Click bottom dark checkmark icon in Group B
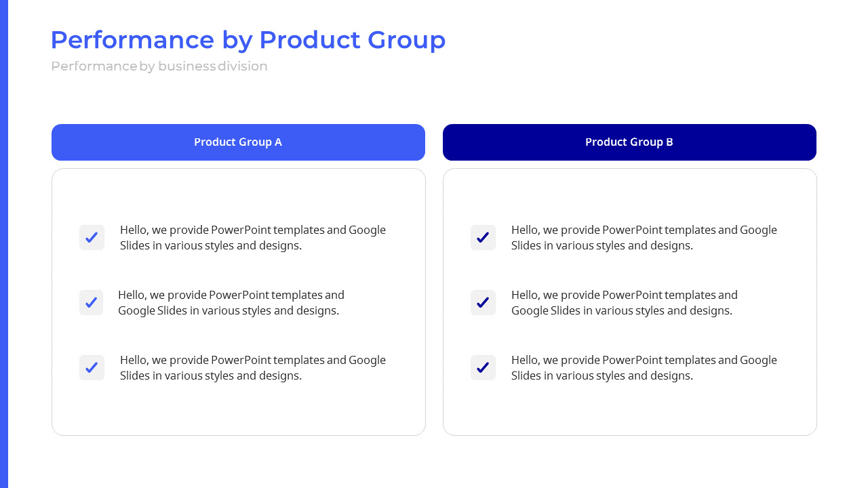The width and height of the screenshot is (868, 488). (x=483, y=367)
